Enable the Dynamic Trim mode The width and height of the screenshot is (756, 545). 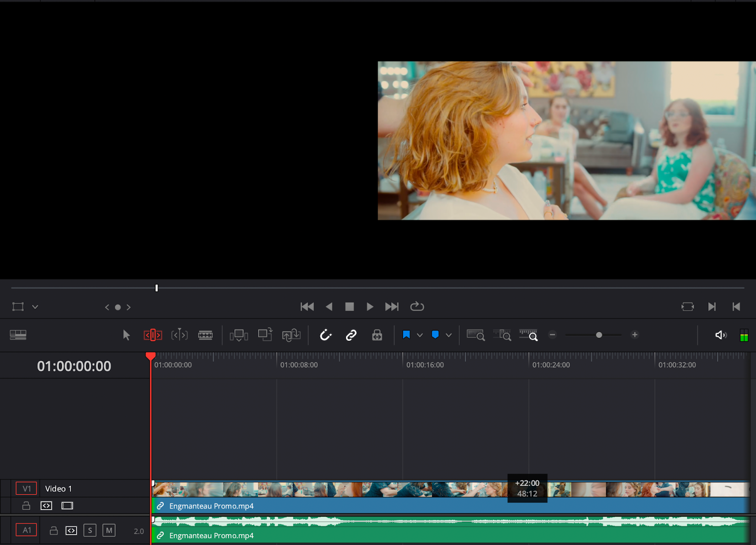click(179, 335)
